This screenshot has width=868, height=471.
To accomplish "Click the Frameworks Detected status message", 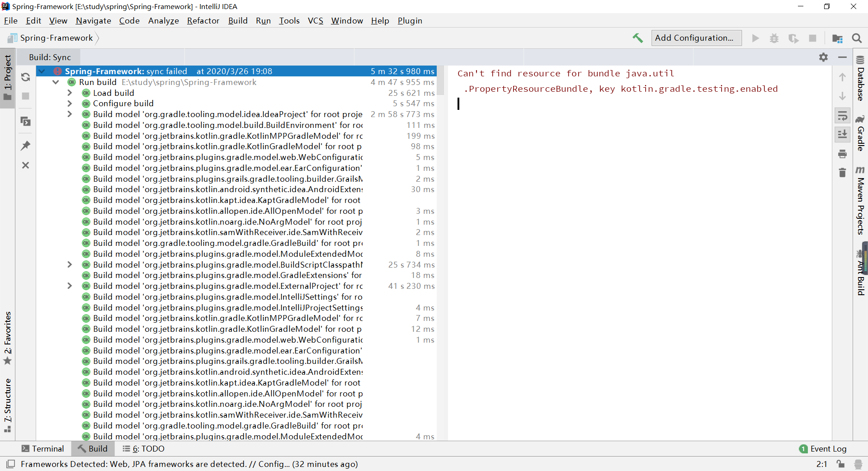I will tap(189, 464).
